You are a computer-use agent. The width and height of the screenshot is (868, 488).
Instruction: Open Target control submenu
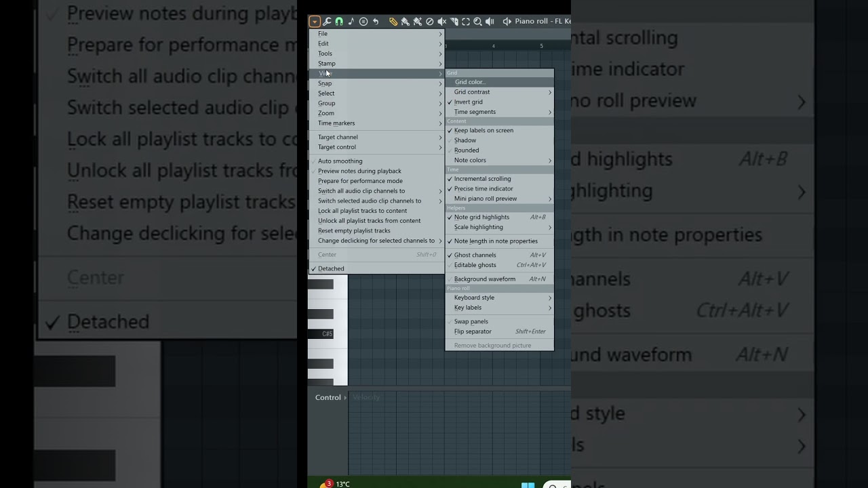pos(376,147)
